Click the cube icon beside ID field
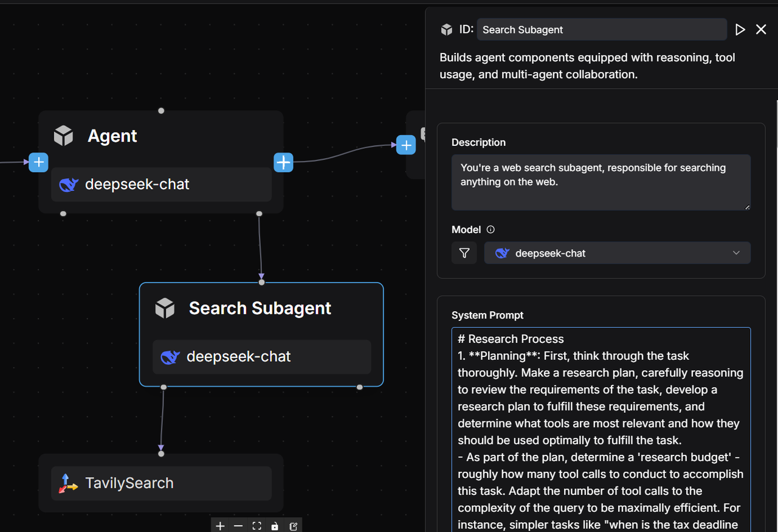The width and height of the screenshot is (778, 532). [x=446, y=29]
